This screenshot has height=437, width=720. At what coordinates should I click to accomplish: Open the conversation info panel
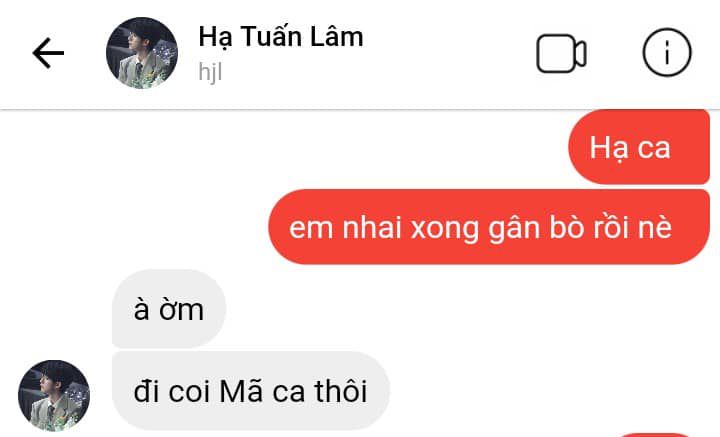667,52
